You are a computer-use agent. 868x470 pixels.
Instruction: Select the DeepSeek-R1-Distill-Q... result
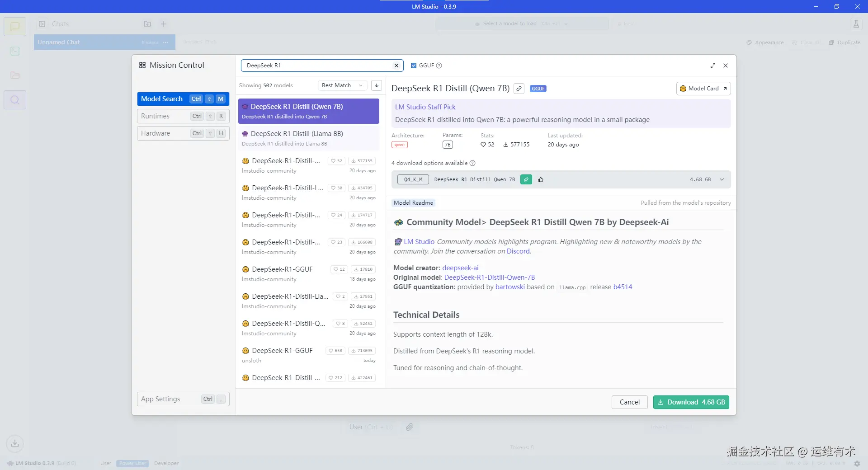[x=309, y=328]
